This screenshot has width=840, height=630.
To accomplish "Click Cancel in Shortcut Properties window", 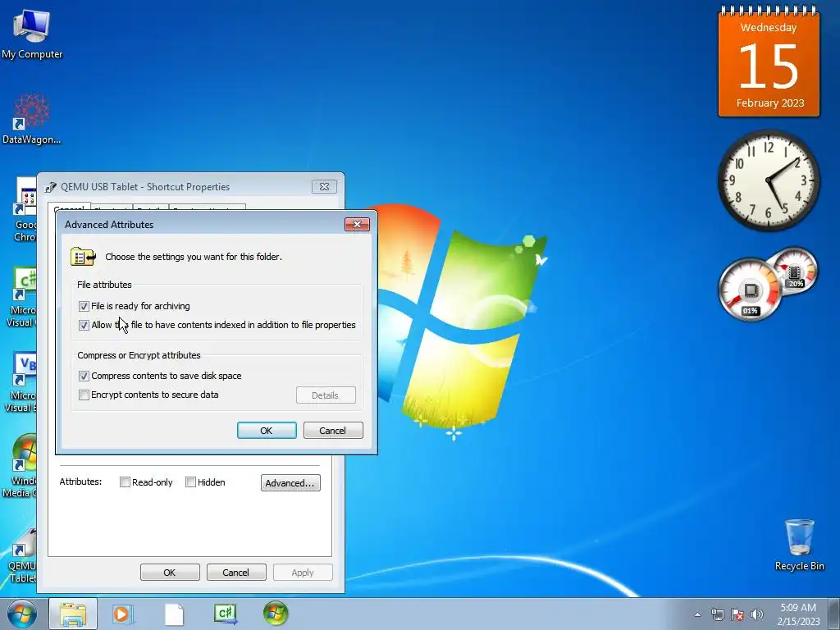I will point(236,572).
